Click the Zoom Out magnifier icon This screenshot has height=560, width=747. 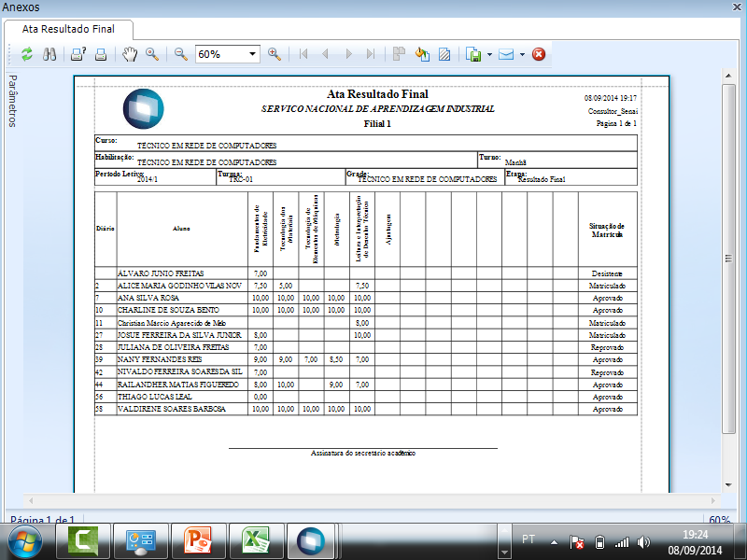click(180, 54)
